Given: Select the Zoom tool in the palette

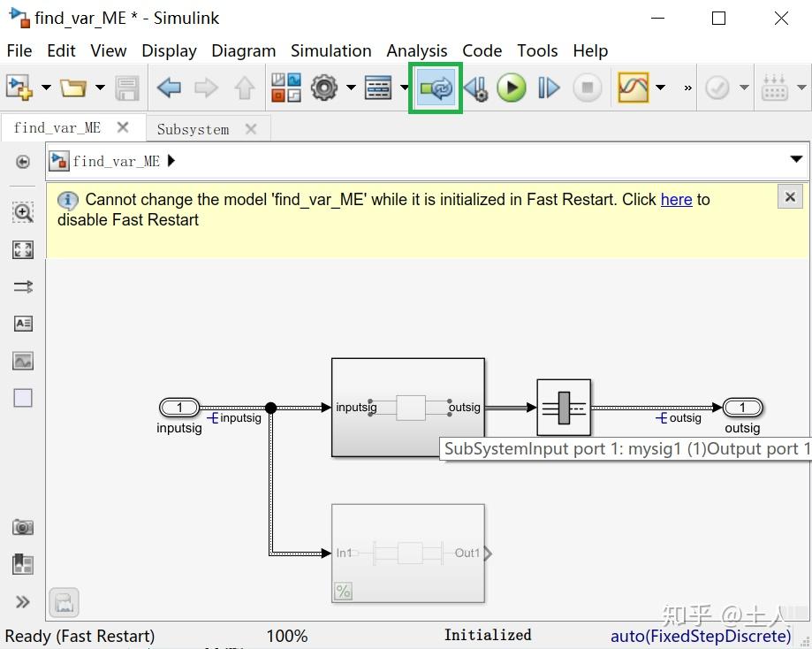Looking at the screenshot, I should tap(22, 212).
